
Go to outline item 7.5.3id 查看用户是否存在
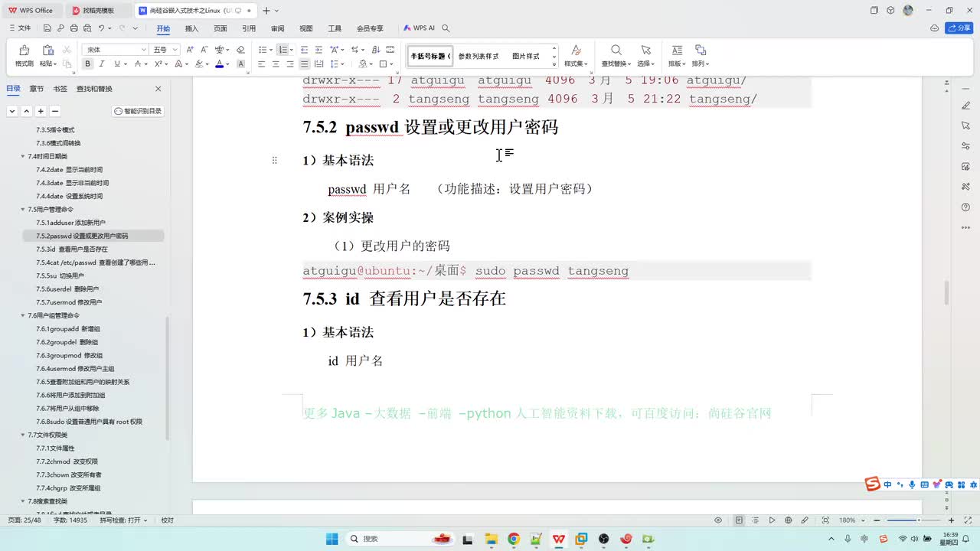pos(72,249)
